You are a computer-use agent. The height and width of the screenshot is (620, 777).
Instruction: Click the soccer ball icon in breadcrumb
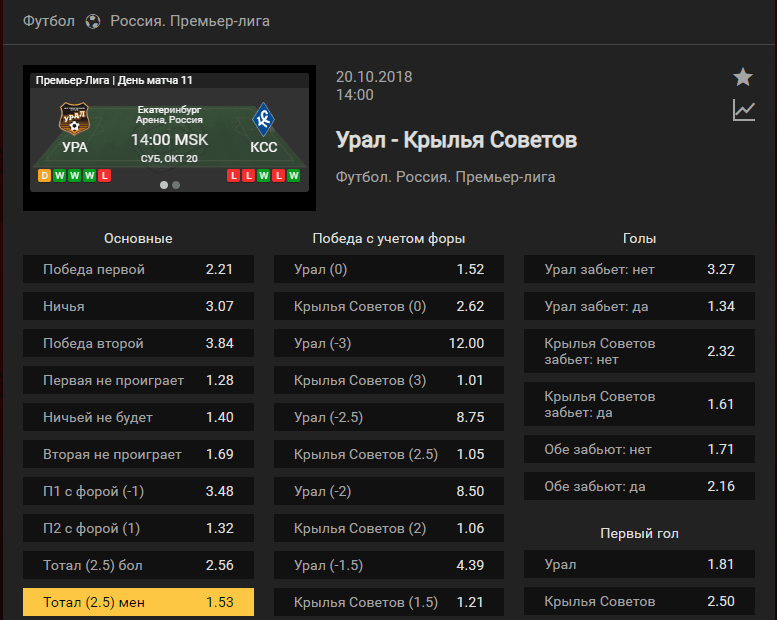tap(93, 21)
